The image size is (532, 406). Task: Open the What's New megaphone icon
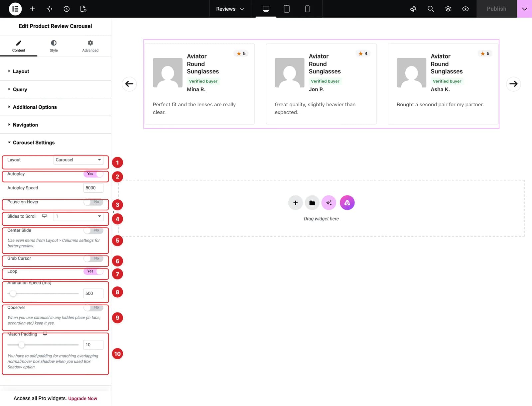[x=413, y=9]
